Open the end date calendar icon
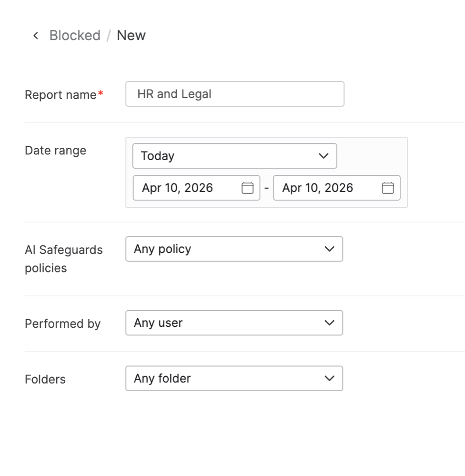This screenshot has width=465, height=476. click(388, 188)
